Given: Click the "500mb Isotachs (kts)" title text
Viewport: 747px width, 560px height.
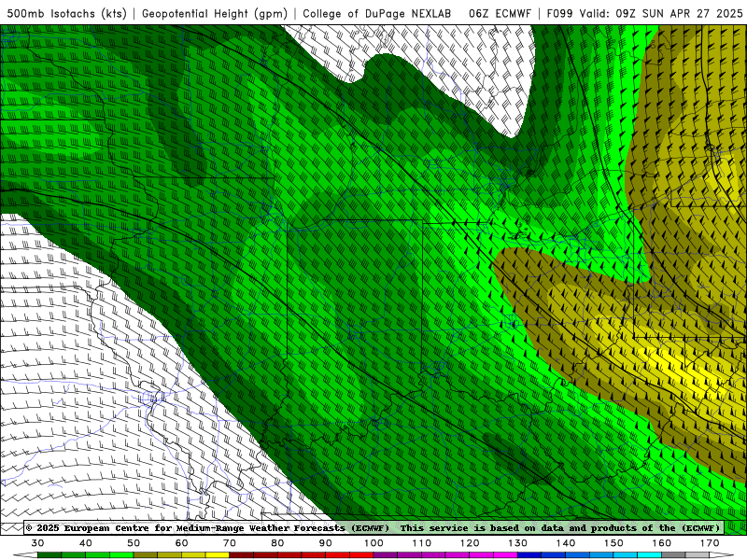Looking at the screenshot, I should tap(67, 13).
